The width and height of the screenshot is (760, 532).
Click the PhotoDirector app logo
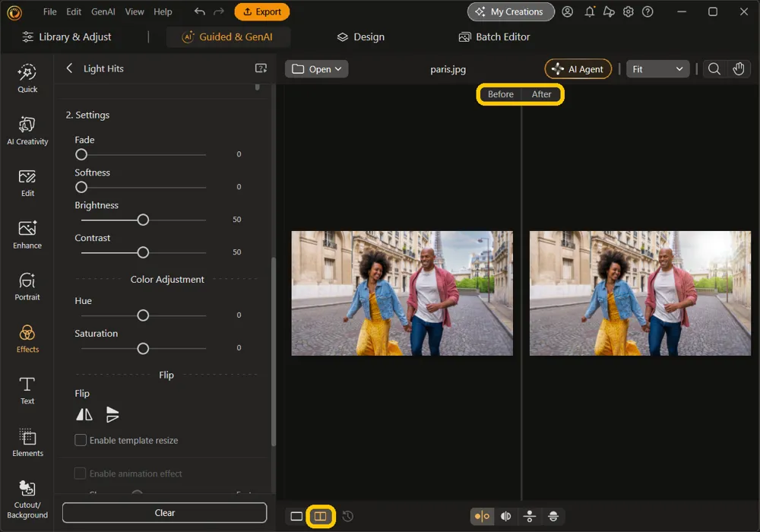[14, 12]
